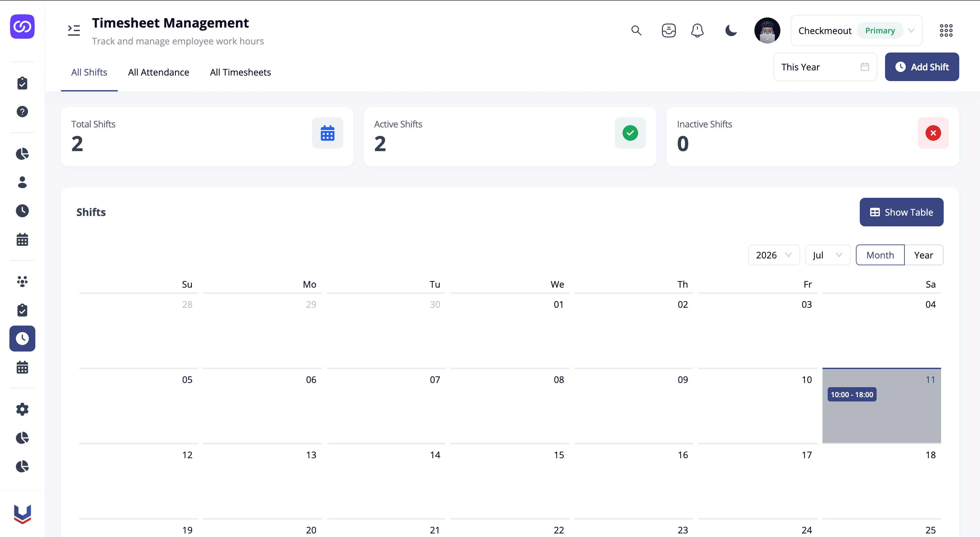Open the Checkmeout Primary workspace dropdown

pyautogui.click(x=856, y=30)
